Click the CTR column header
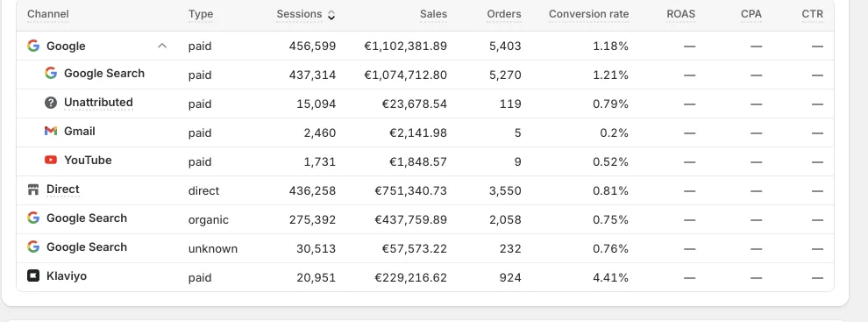 pyautogui.click(x=812, y=14)
